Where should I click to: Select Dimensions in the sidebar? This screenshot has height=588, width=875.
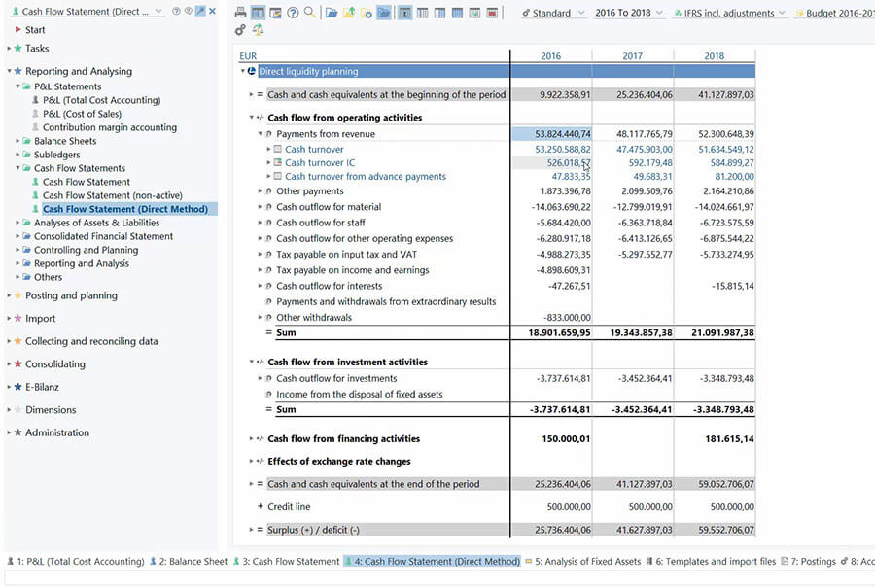(51, 409)
